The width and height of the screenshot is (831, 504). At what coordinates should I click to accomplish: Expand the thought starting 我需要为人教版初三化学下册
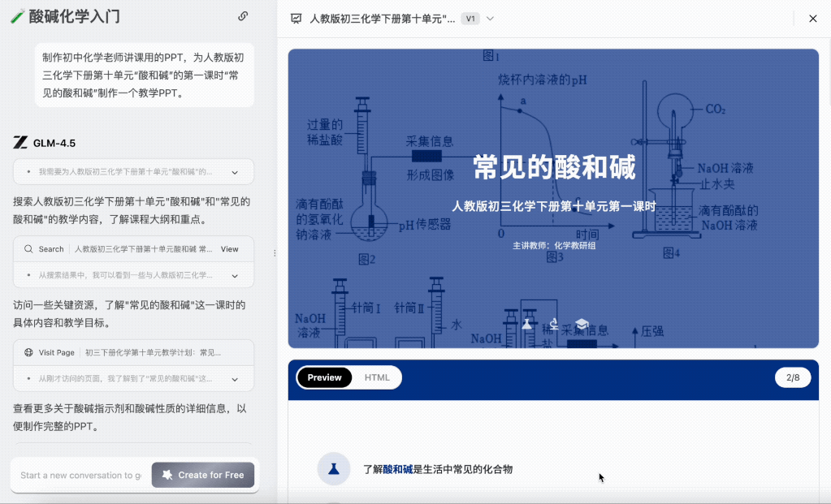tap(235, 172)
